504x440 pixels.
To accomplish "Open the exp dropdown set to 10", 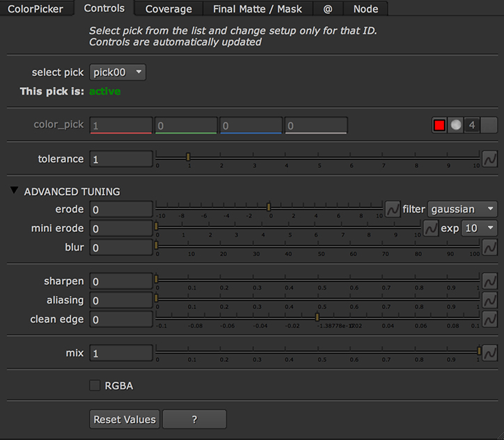I will click(x=480, y=228).
